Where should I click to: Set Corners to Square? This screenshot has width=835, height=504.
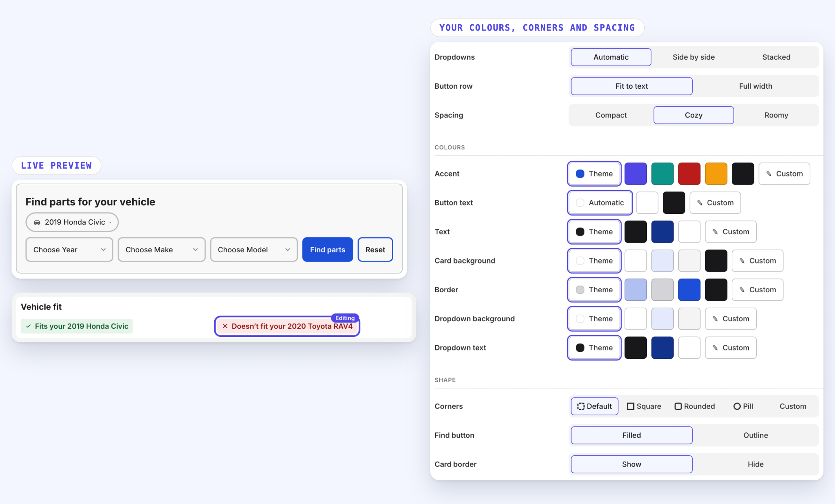[x=644, y=406]
